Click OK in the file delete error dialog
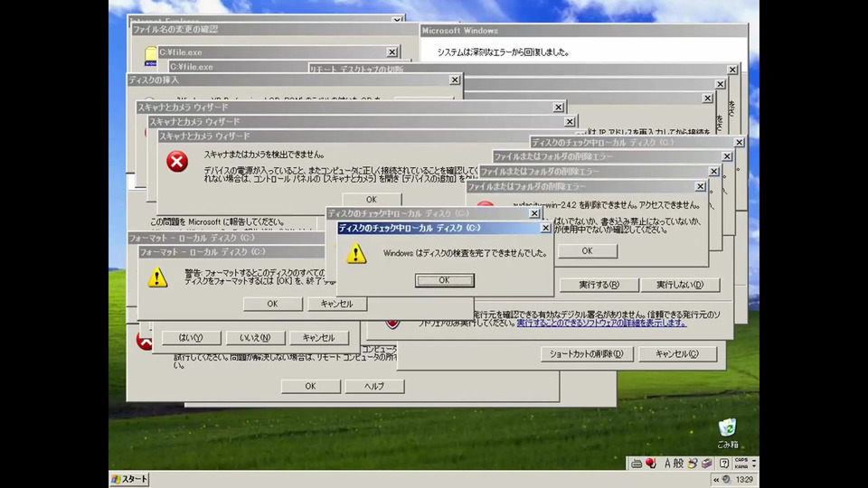Screen dimensions: 868x488 point(588,250)
